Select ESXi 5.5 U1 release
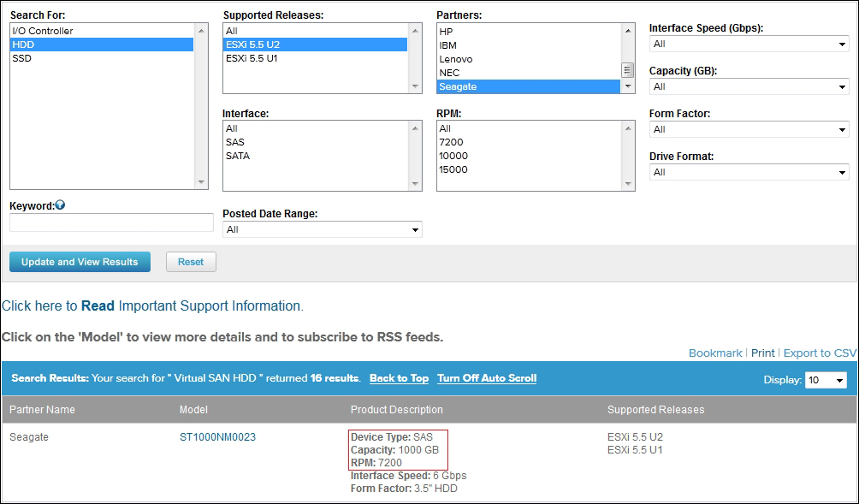This screenshot has width=859, height=504. (252, 59)
